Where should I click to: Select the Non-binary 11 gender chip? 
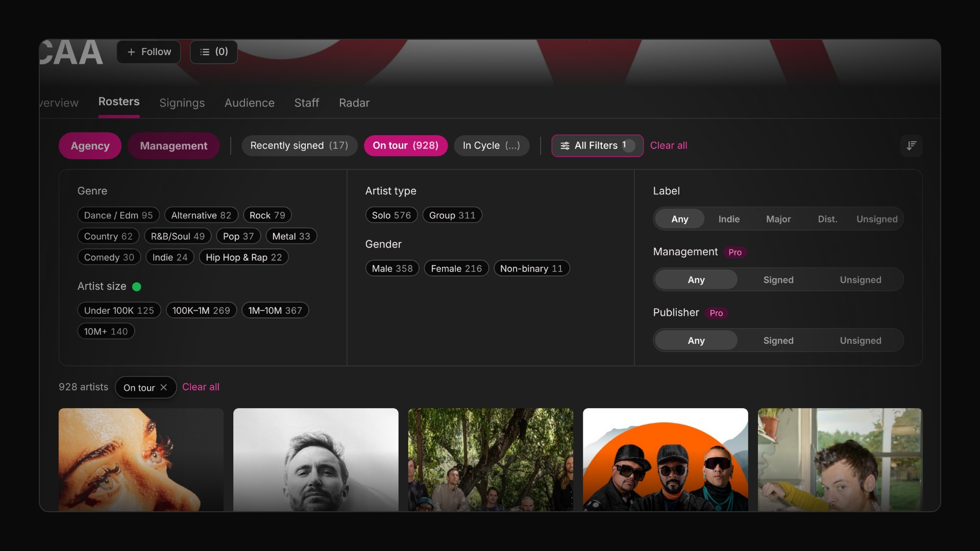click(x=531, y=268)
